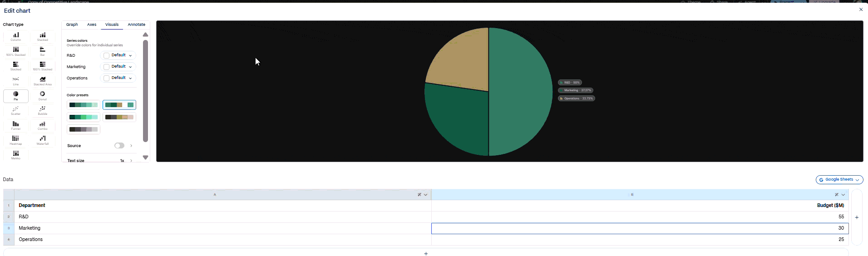
Task: Click the Marketing - 27.27% legend label
Action: pyautogui.click(x=576, y=90)
